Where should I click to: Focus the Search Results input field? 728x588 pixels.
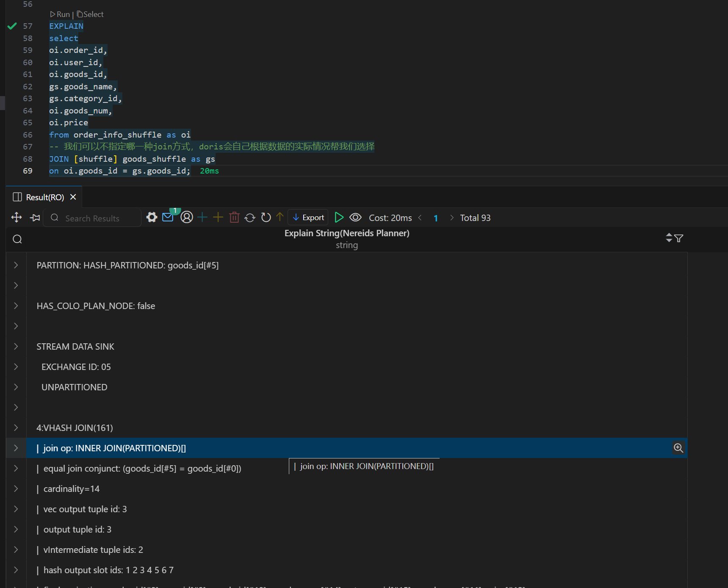(x=92, y=218)
